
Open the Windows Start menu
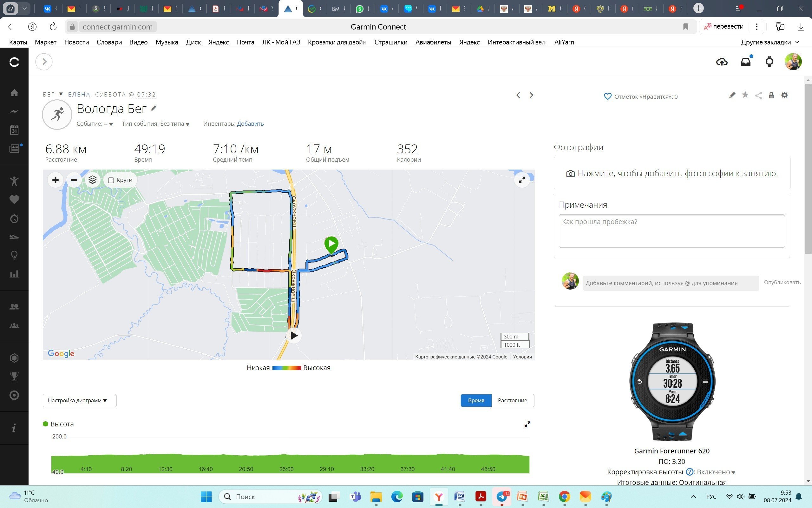[206, 497]
